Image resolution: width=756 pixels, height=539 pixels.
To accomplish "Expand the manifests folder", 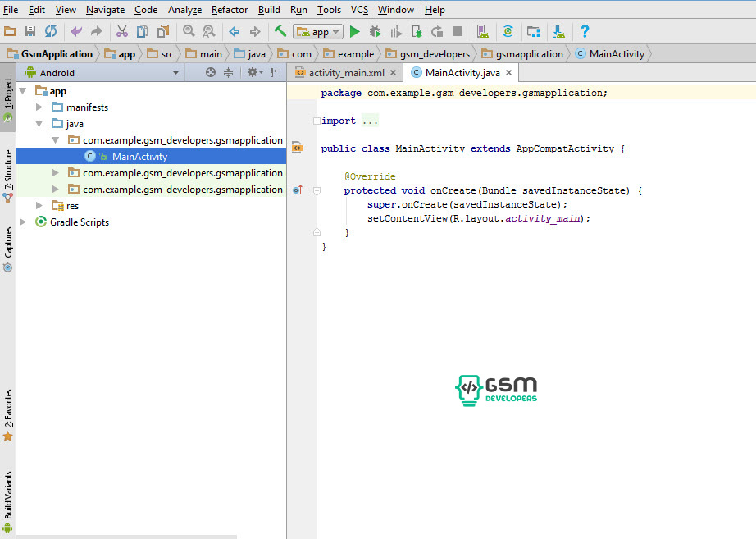I will click(x=39, y=107).
